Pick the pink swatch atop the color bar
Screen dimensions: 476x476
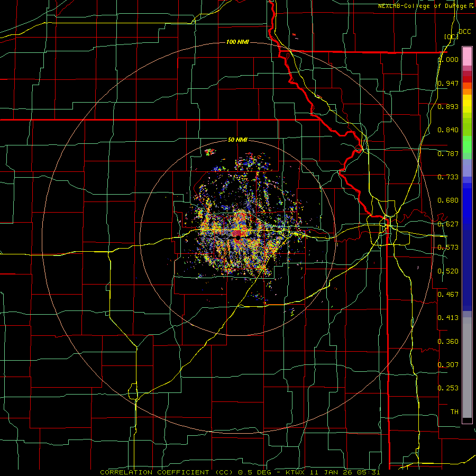coord(467,56)
